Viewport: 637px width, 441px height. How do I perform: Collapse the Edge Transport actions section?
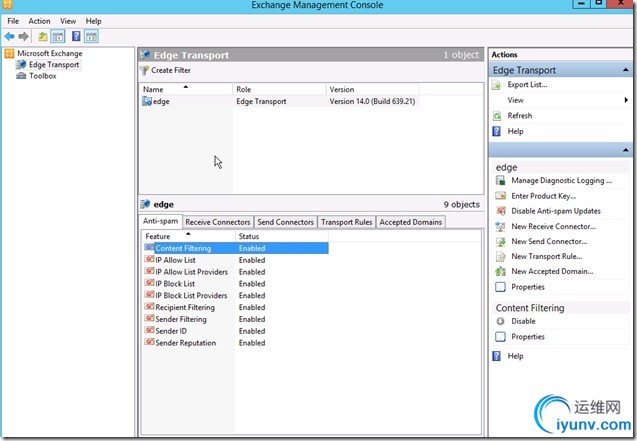point(626,70)
